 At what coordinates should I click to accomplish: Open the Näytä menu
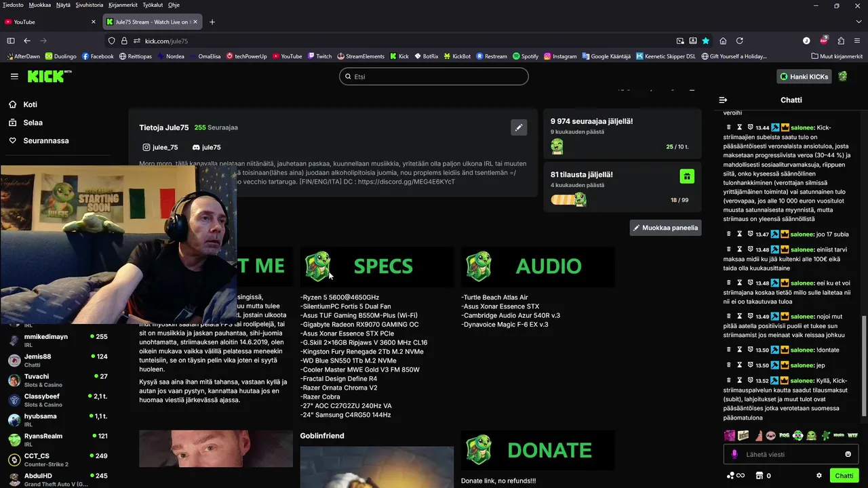(63, 5)
